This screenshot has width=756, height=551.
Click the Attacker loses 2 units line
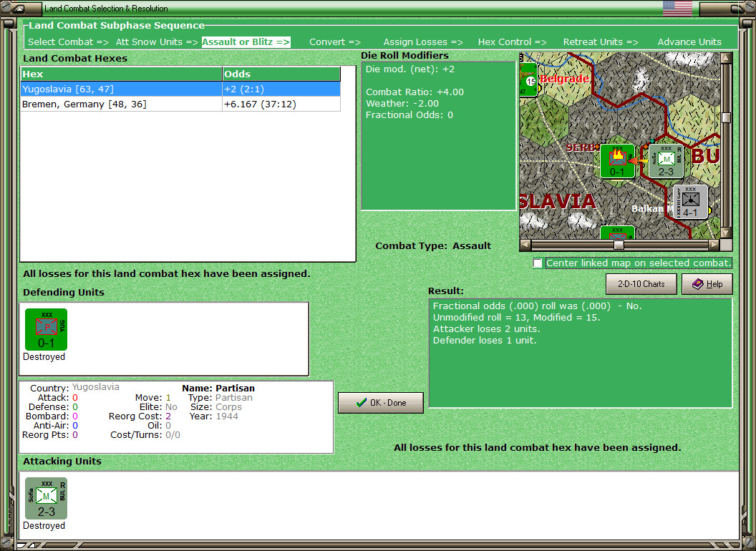point(487,328)
